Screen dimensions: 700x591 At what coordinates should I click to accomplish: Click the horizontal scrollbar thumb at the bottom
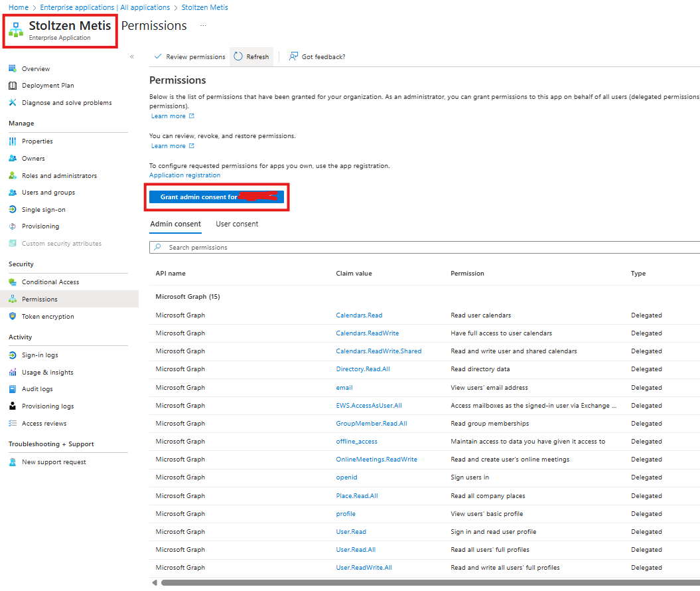(x=431, y=582)
